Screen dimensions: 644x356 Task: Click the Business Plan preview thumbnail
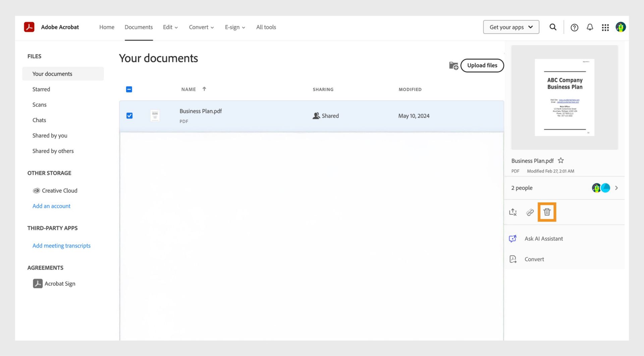pyautogui.click(x=565, y=97)
